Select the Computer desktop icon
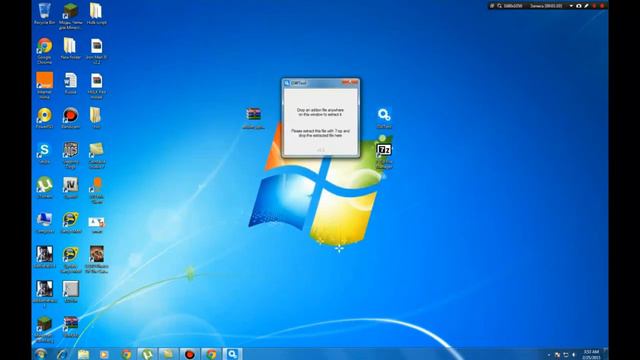 44,222
